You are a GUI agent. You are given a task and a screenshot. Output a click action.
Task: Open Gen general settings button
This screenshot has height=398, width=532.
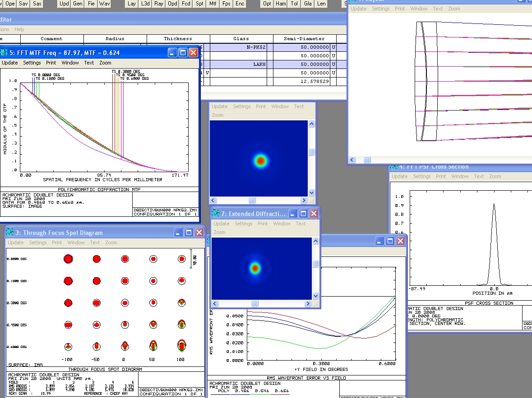point(78,4)
